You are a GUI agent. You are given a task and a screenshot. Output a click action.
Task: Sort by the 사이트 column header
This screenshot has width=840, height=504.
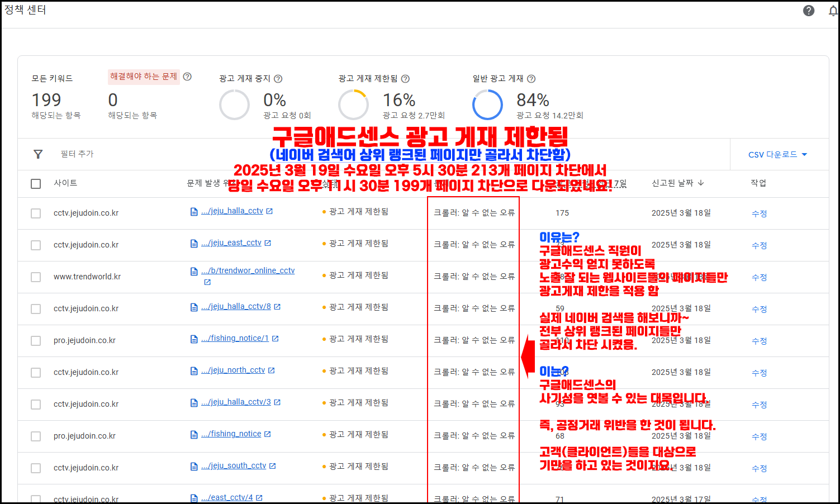(x=65, y=183)
